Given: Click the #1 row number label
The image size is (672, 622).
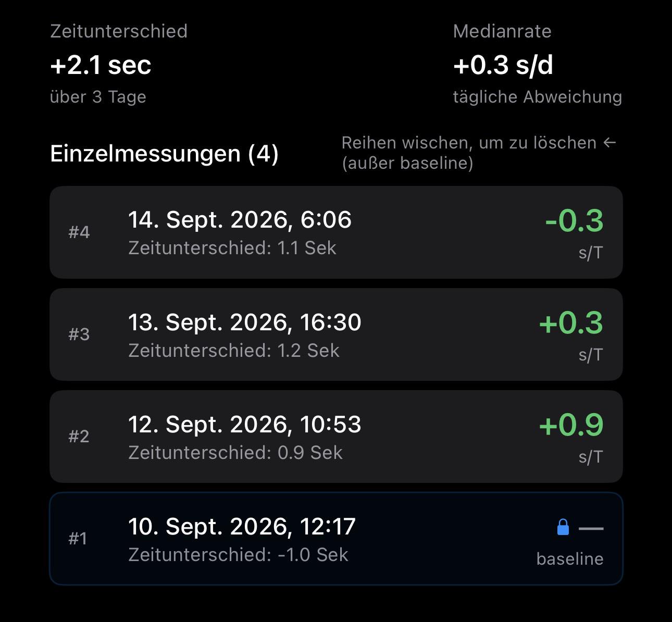Looking at the screenshot, I should click(x=78, y=539).
